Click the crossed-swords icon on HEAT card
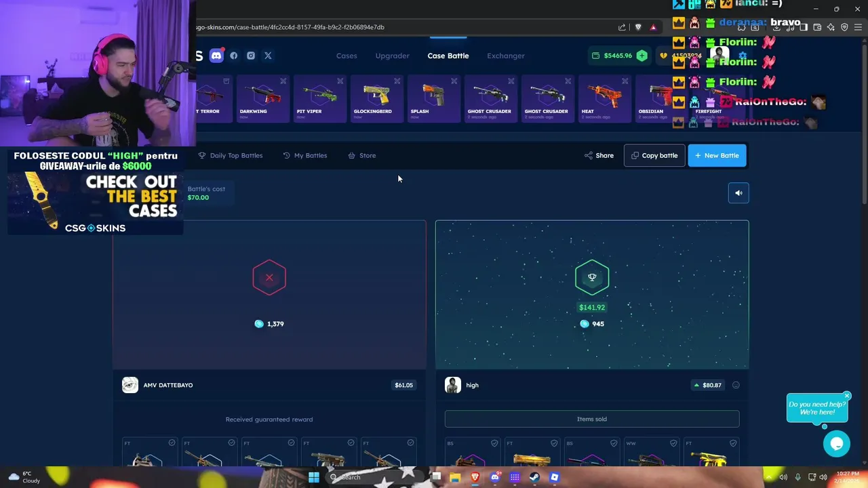The image size is (868, 488). click(x=625, y=81)
